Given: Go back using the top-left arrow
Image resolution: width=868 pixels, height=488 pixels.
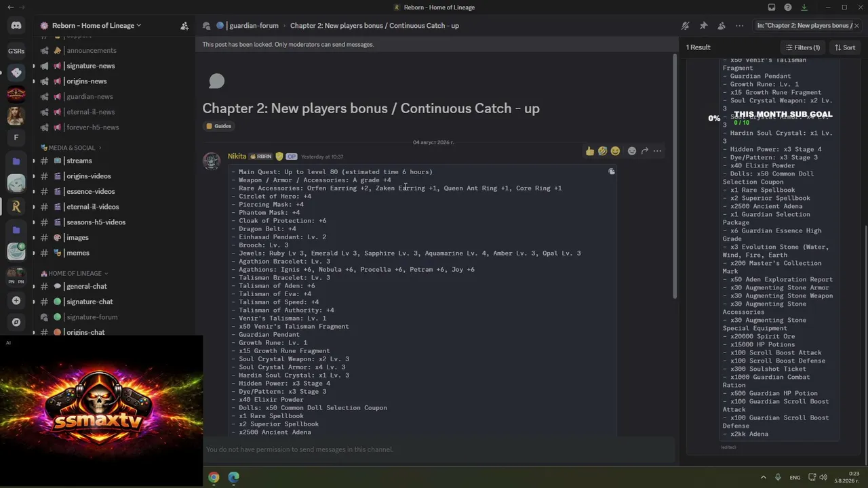Looking at the screenshot, I should pyautogui.click(x=10, y=7).
